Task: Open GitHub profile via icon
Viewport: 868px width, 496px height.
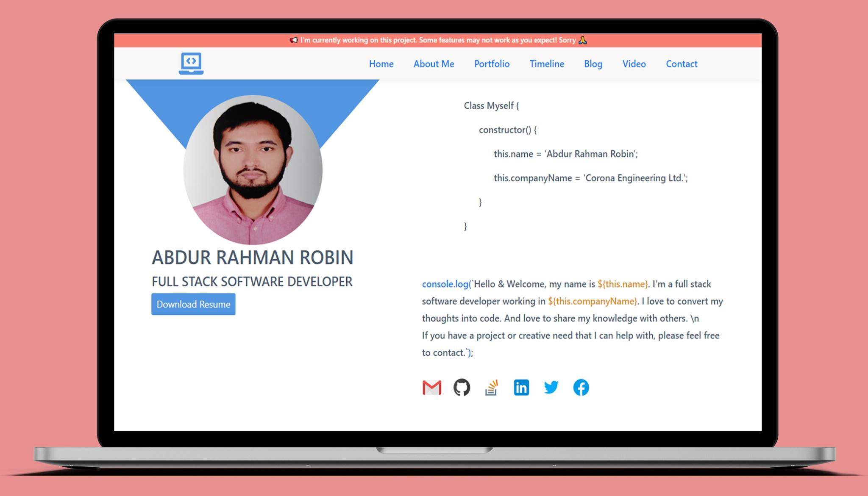Action: tap(462, 388)
